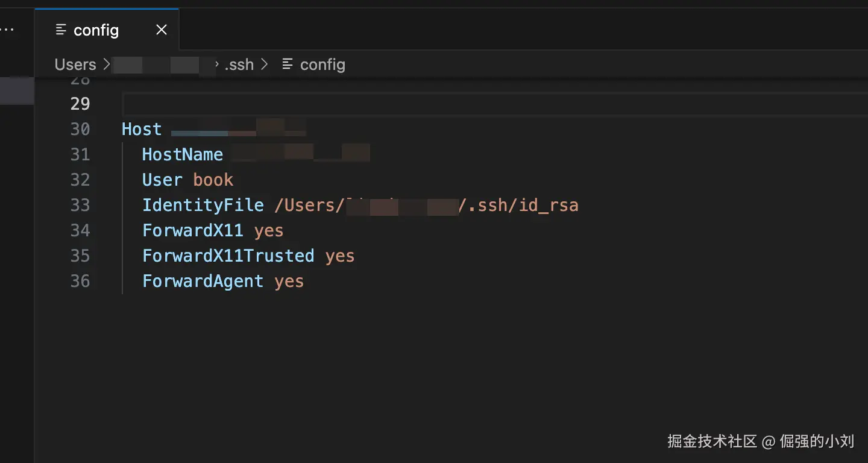Close the config editor tab
Image resolution: width=868 pixels, height=463 pixels.
pos(162,30)
